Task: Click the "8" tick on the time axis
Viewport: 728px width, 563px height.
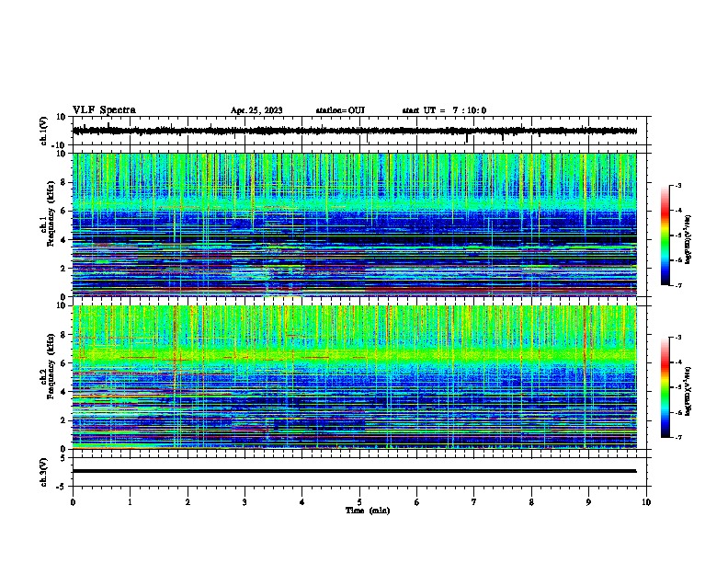Action: pos(531,502)
